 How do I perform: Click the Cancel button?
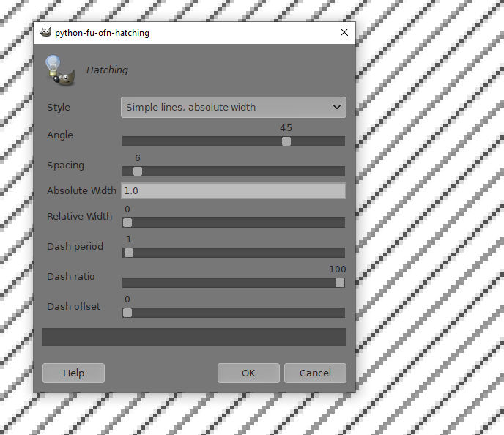pyautogui.click(x=315, y=373)
